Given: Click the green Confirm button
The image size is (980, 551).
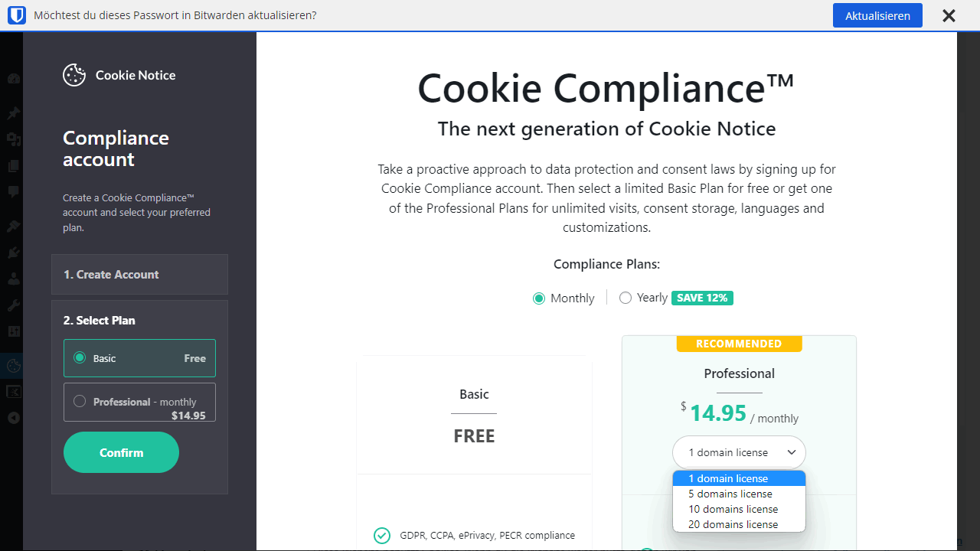Looking at the screenshot, I should click(121, 452).
